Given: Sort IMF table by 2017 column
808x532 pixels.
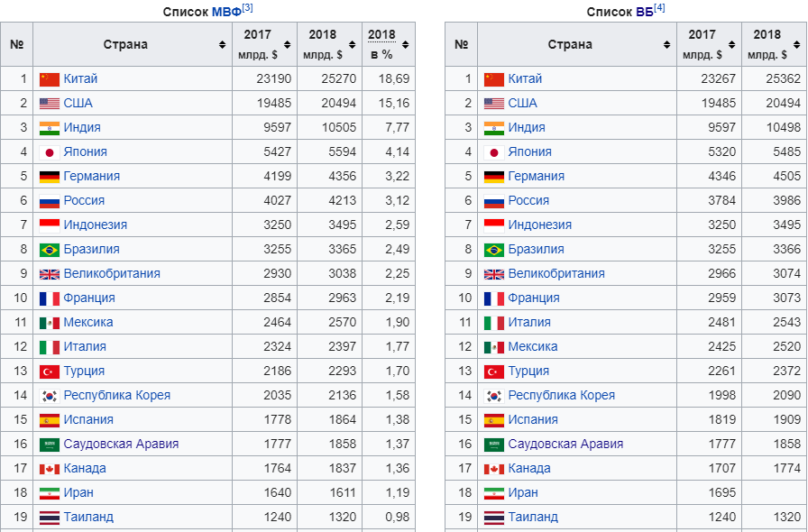Looking at the screenshot, I should tap(287, 45).
